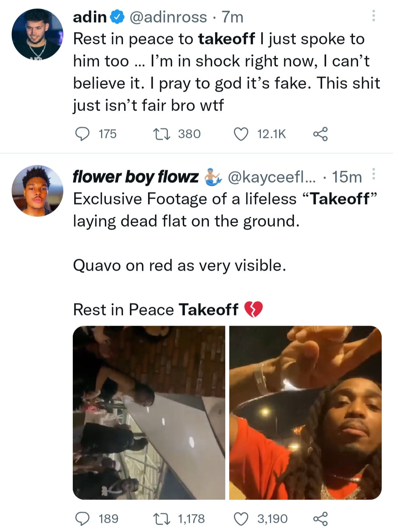Retweet the tweet with 1,178 retweets
Viewport: 393px width, 532px height.
(161, 519)
